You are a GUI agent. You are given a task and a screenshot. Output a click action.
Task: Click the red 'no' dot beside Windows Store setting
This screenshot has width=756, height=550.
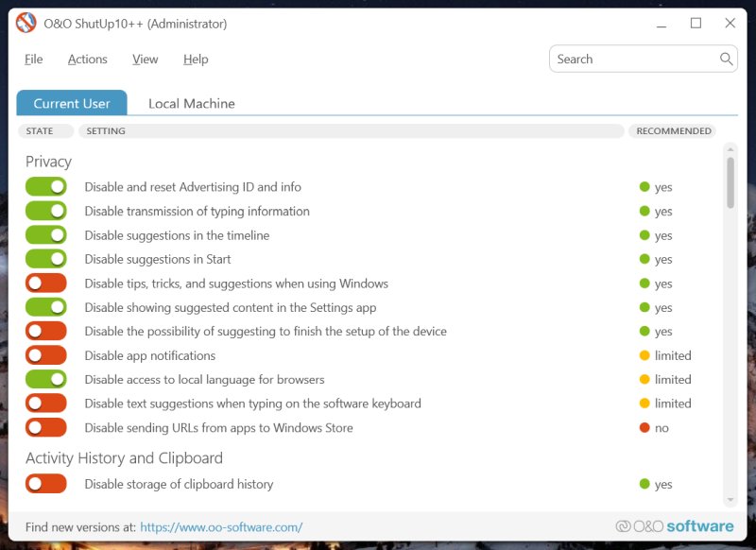644,427
